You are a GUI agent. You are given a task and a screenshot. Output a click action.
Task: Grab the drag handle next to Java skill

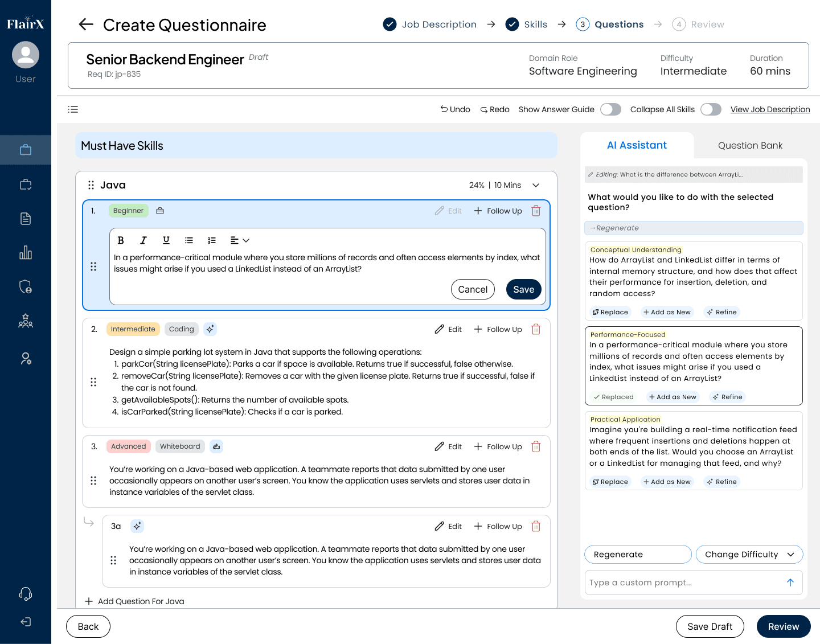pos(91,185)
